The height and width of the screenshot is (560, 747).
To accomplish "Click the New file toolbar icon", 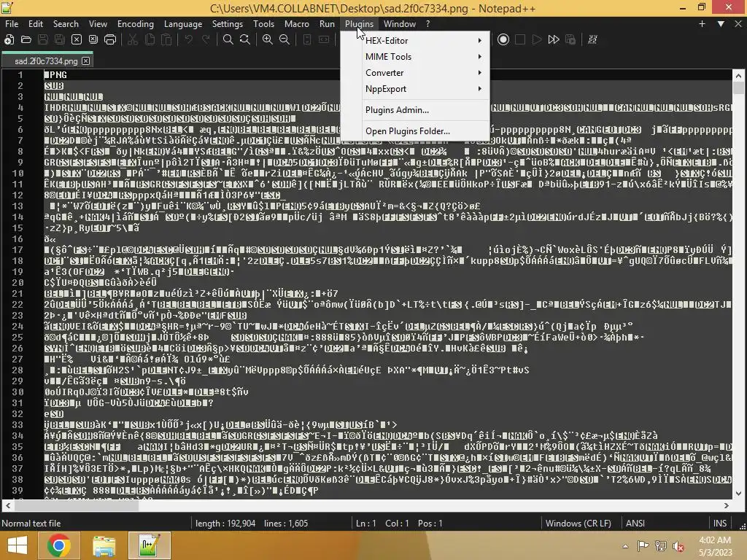I will (x=9, y=39).
